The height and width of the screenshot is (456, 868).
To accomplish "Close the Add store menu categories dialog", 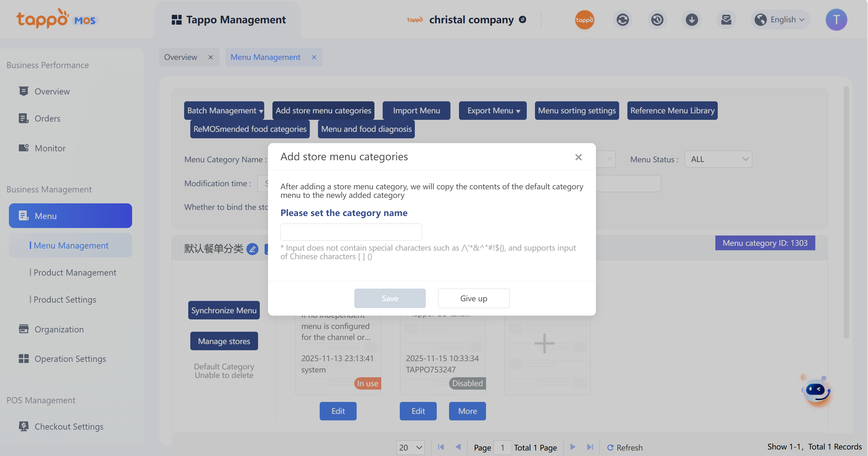I will click(x=578, y=157).
